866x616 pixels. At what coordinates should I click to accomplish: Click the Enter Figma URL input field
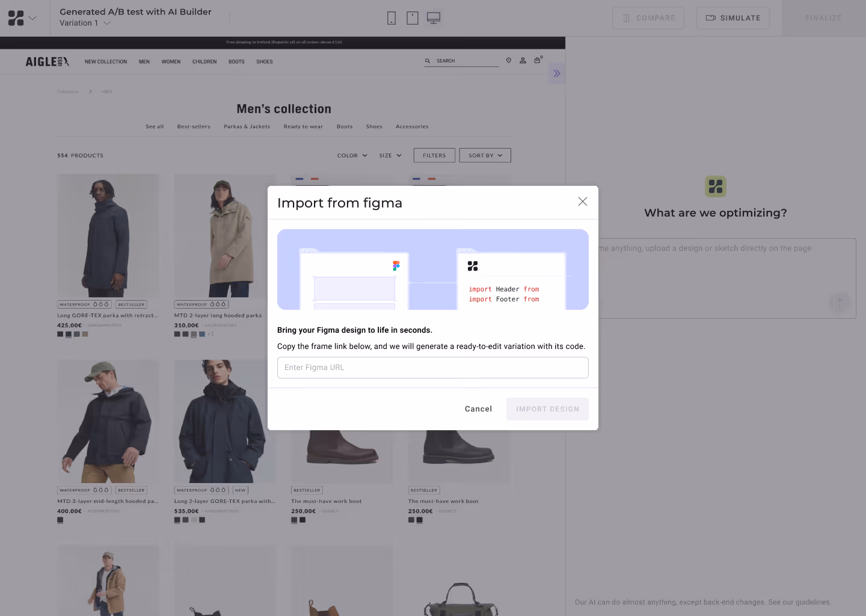(x=433, y=368)
